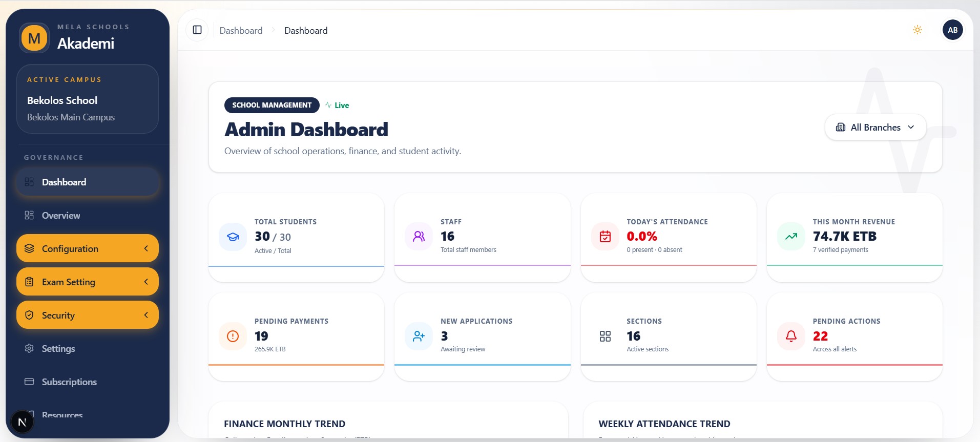This screenshot has height=442, width=980.
Task: Expand the Exam Setting menu chevron
Action: [x=146, y=282]
